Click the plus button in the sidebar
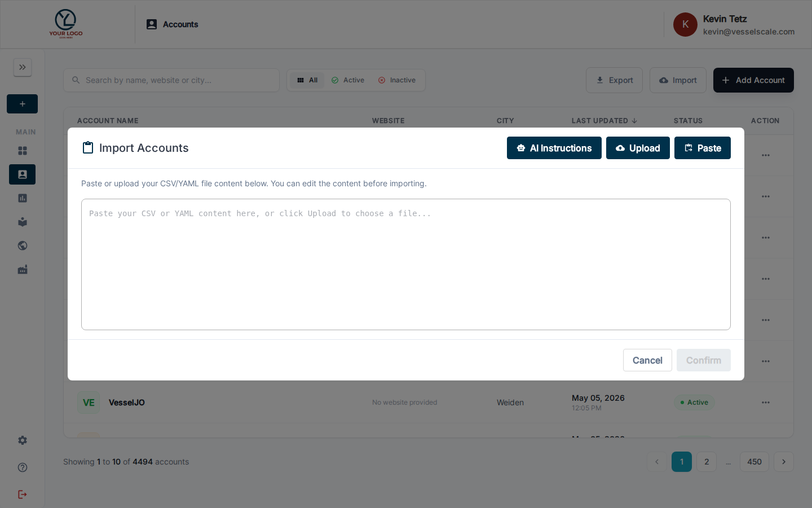Viewport: 812px width, 508px height. pyautogui.click(x=23, y=104)
